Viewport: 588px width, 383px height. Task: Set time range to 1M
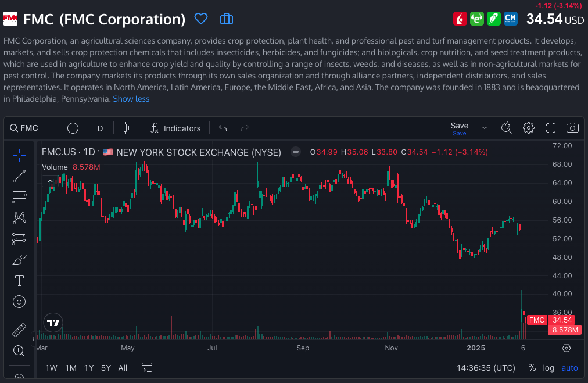tap(71, 368)
